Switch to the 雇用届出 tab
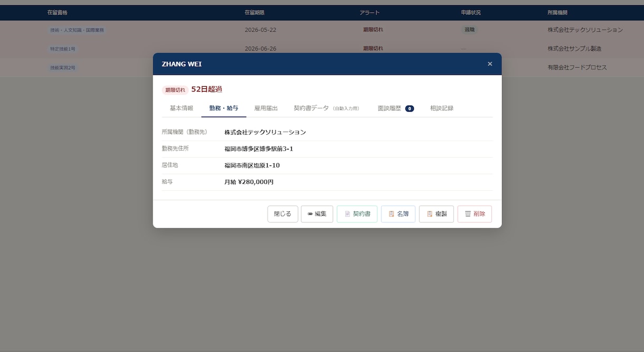The width and height of the screenshot is (644, 352). [x=266, y=108]
